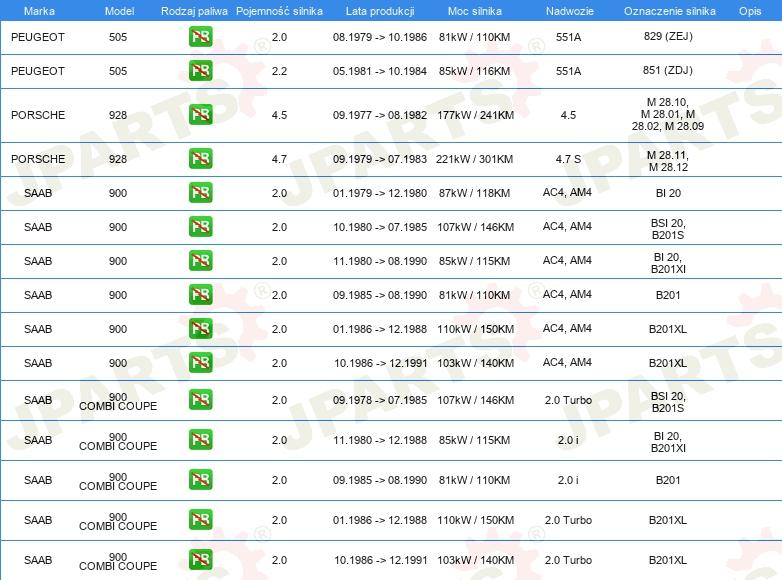Click 551A body in the 829 (ZEJ) row
782x580 pixels.
(x=568, y=37)
